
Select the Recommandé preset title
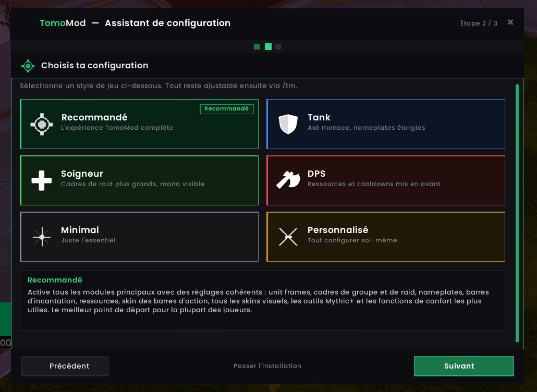click(94, 117)
